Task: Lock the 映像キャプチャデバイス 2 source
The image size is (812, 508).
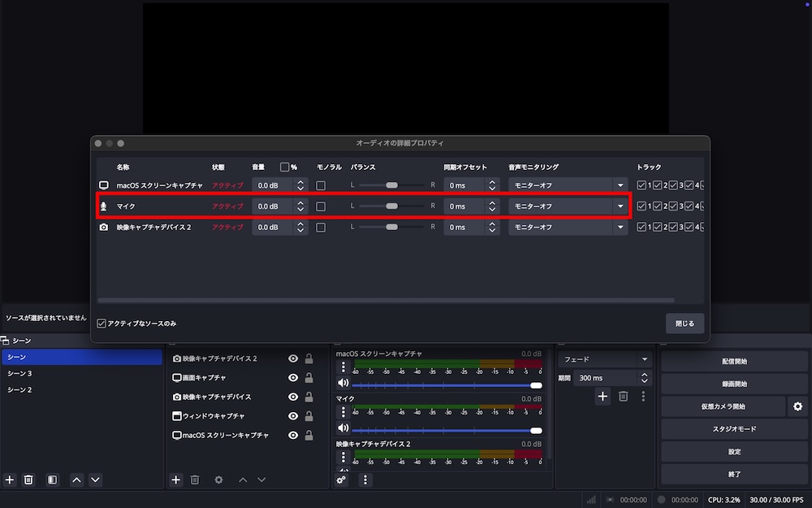Action: point(309,358)
